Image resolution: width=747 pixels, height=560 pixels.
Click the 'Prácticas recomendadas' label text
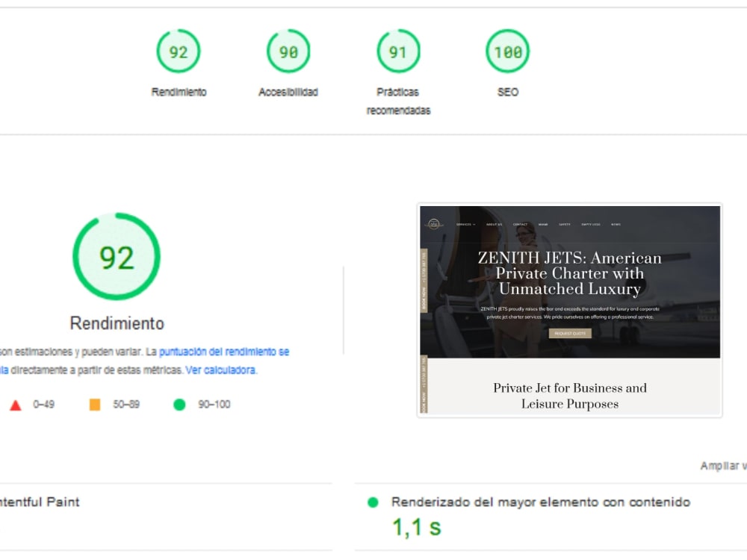[398, 101]
